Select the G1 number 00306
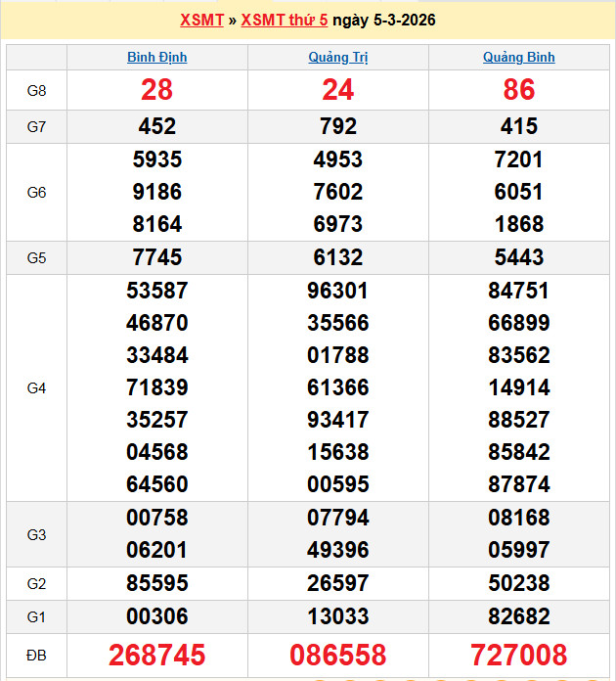 click(x=156, y=616)
